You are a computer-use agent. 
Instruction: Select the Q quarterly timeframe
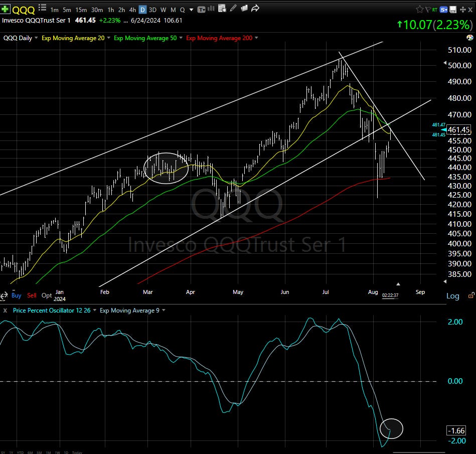click(183, 10)
